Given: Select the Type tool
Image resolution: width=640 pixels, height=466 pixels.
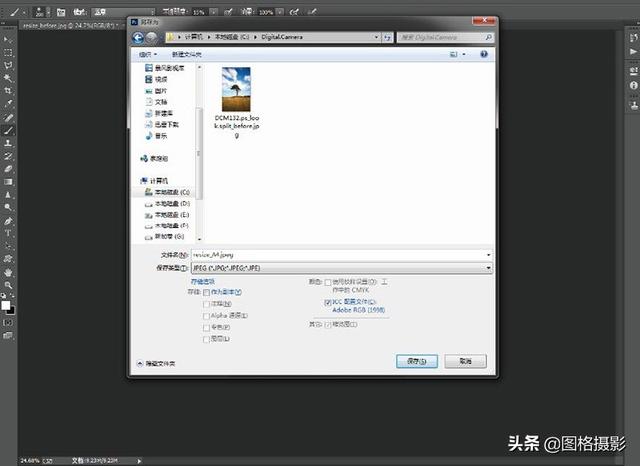Looking at the screenshot, I should (x=7, y=233).
